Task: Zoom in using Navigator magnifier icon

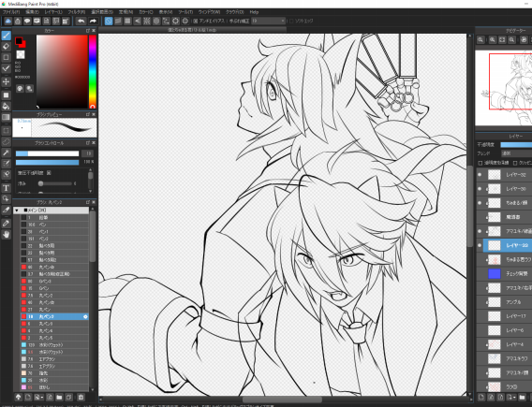Action: tap(493, 40)
